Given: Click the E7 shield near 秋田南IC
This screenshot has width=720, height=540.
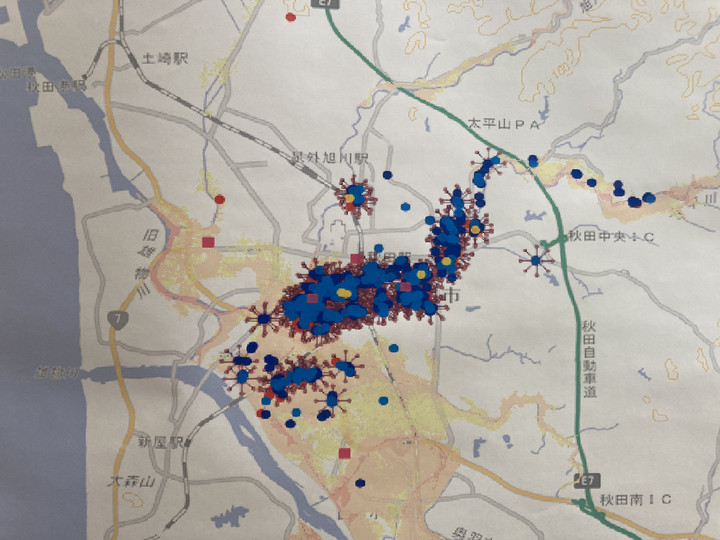Looking at the screenshot, I should point(591,482).
